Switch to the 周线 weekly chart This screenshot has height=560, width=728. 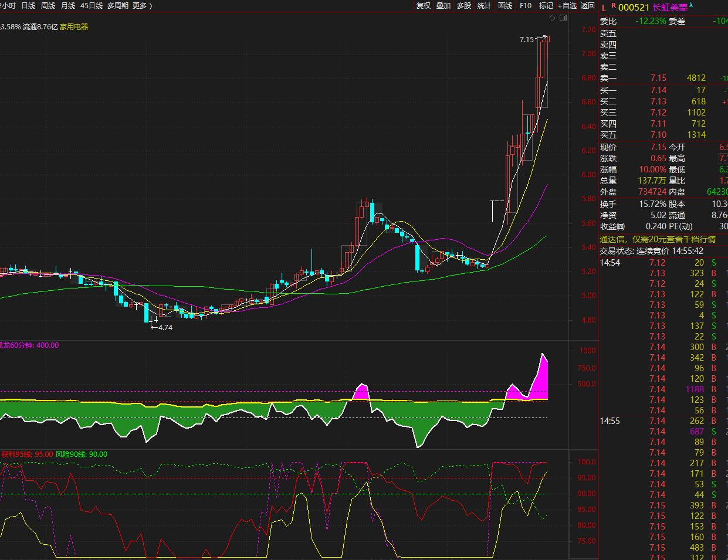click(x=48, y=6)
